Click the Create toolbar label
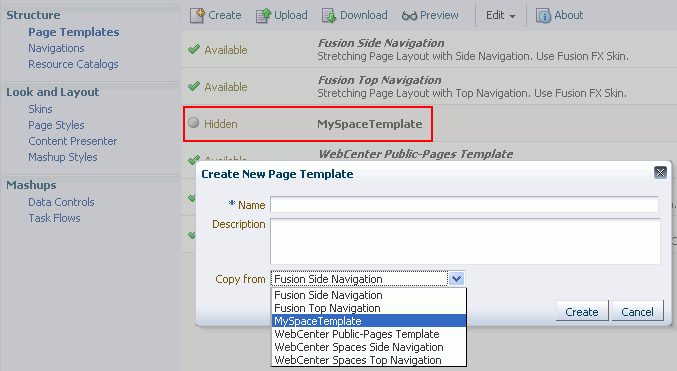The height and width of the screenshot is (371, 677). click(225, 15)
